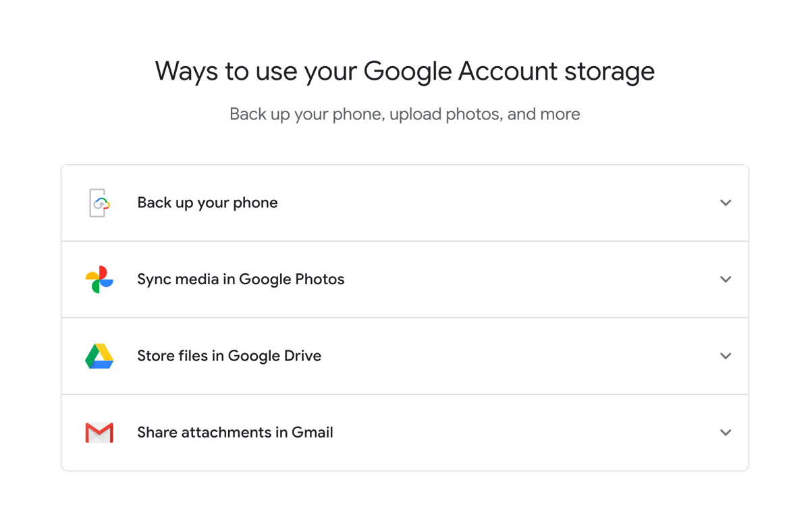Click the Store files in Google Drive text
This screenshot has width=810, height=532.
coord(229,356)
